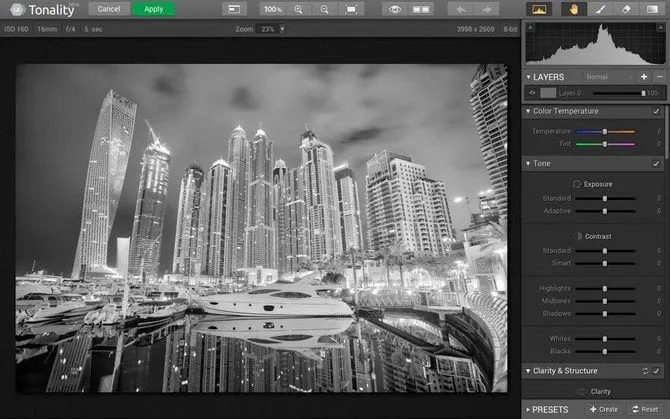Image resolution: width=670 pixels, height=419 pixels.
Task: Select the Eraser tool
Action: coord(626,9)
